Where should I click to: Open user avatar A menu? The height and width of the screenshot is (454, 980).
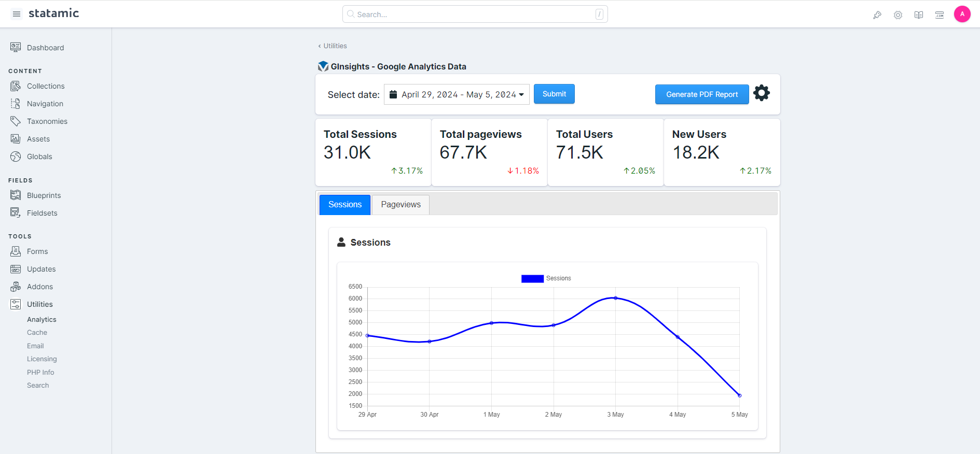[x=962, y=14]
